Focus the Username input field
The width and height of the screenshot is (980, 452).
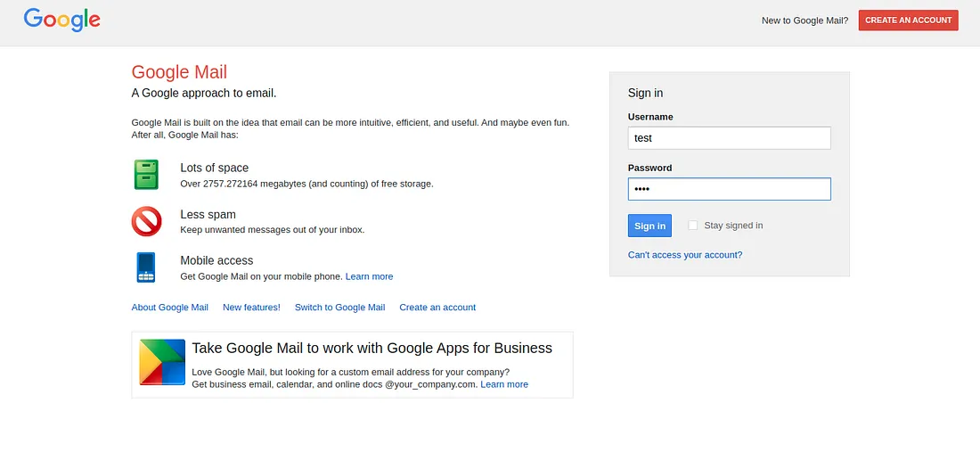730,138
